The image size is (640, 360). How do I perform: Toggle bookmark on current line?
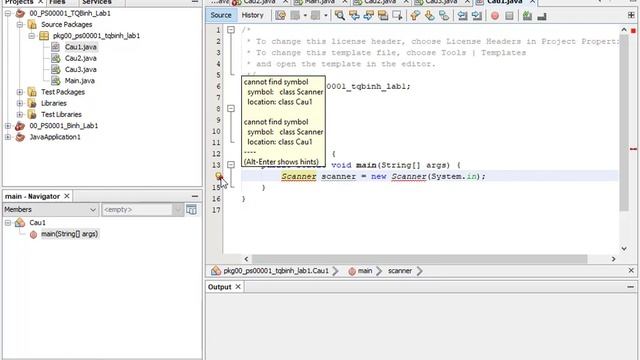444,16
